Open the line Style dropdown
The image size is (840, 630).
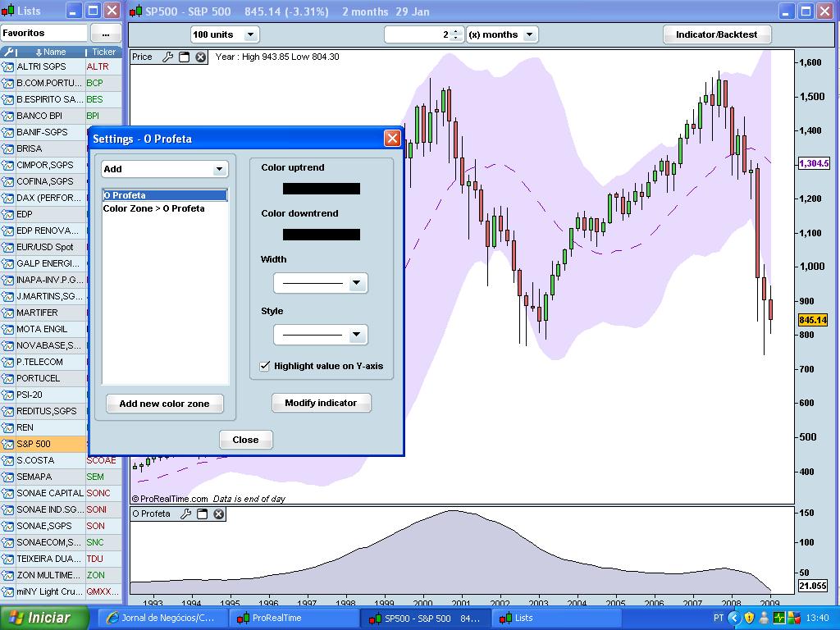click(356, 335)
